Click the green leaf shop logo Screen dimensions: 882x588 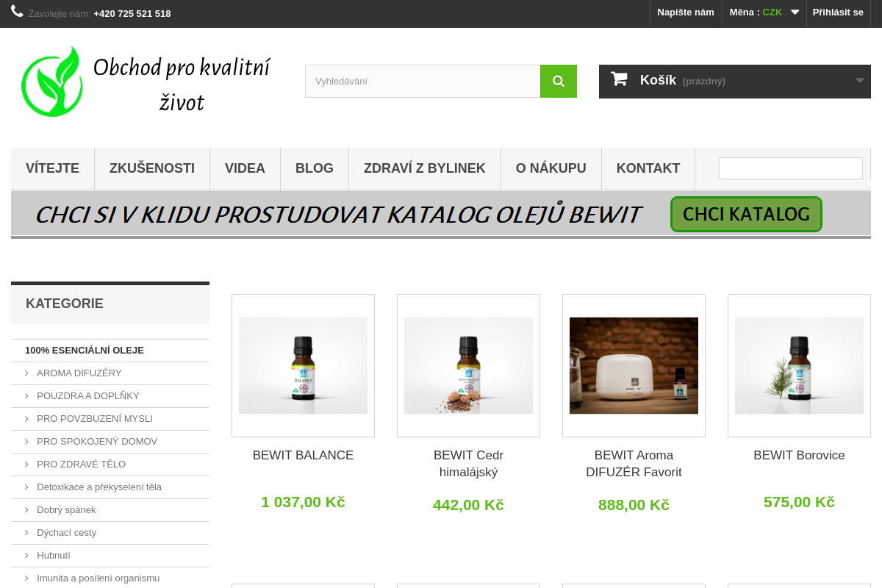[x=51, y=82]
